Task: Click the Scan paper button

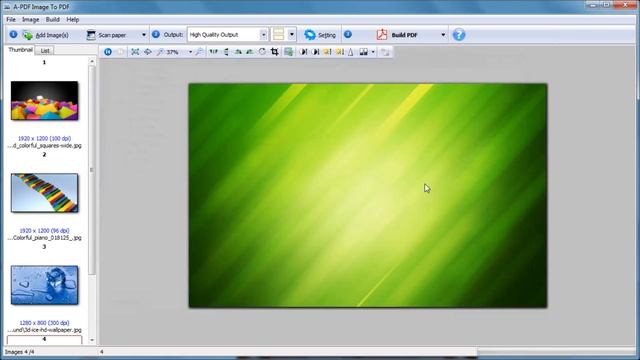Action: point(107,35)
